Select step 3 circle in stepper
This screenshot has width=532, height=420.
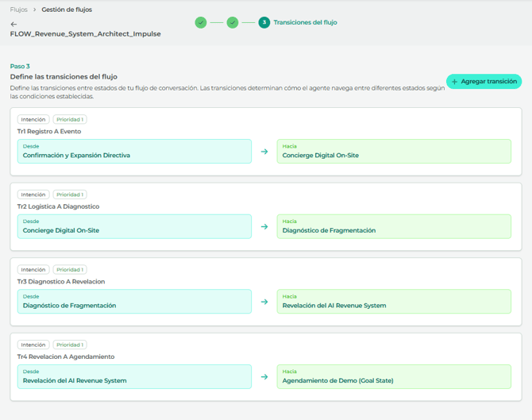pos(264,22)
